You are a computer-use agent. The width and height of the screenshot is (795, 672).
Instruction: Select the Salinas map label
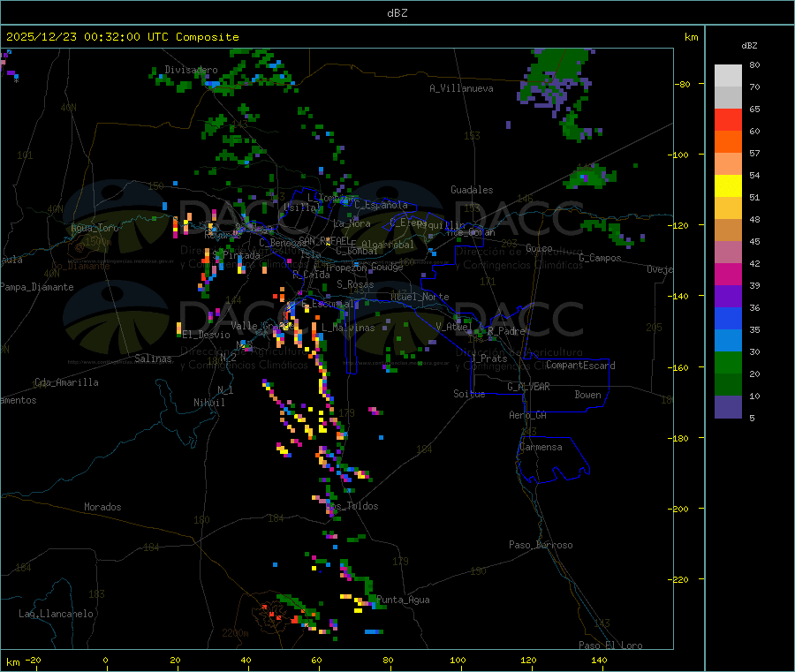153,359
